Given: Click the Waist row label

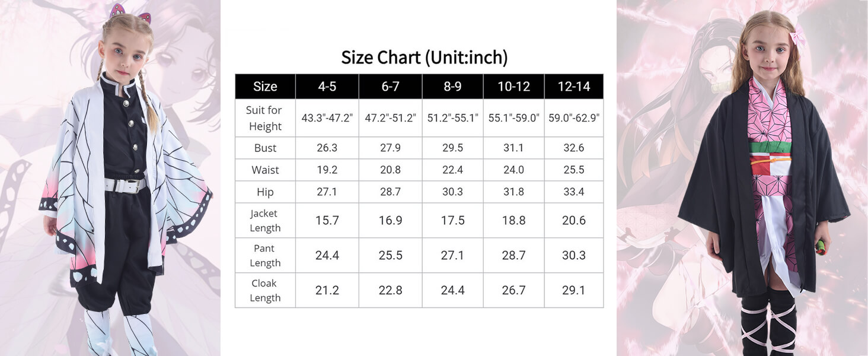Looking at the screenshot, I should [265, 170].
